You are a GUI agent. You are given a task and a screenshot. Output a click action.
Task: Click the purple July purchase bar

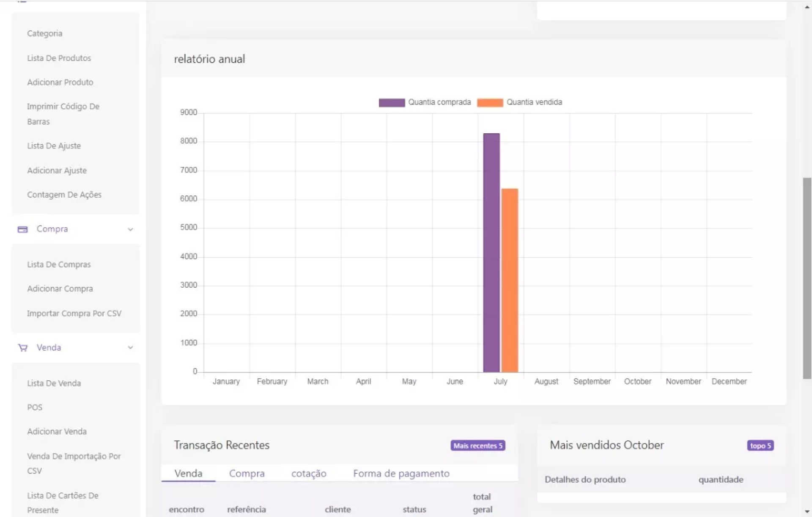491,254
